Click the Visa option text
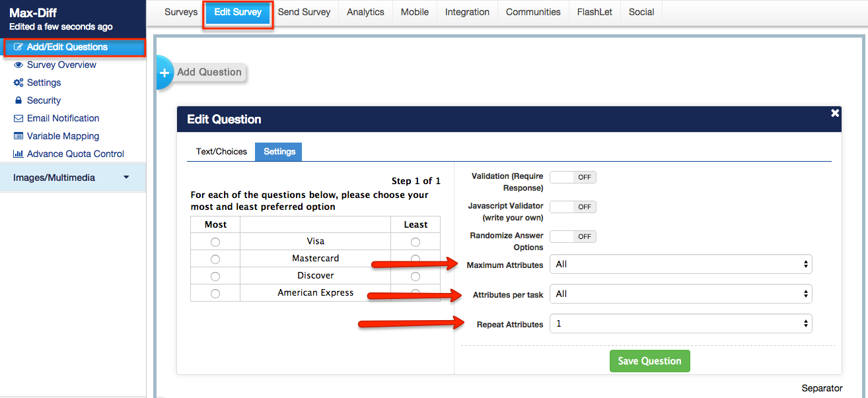Screen dimensions: 868x398 (316, 242)
